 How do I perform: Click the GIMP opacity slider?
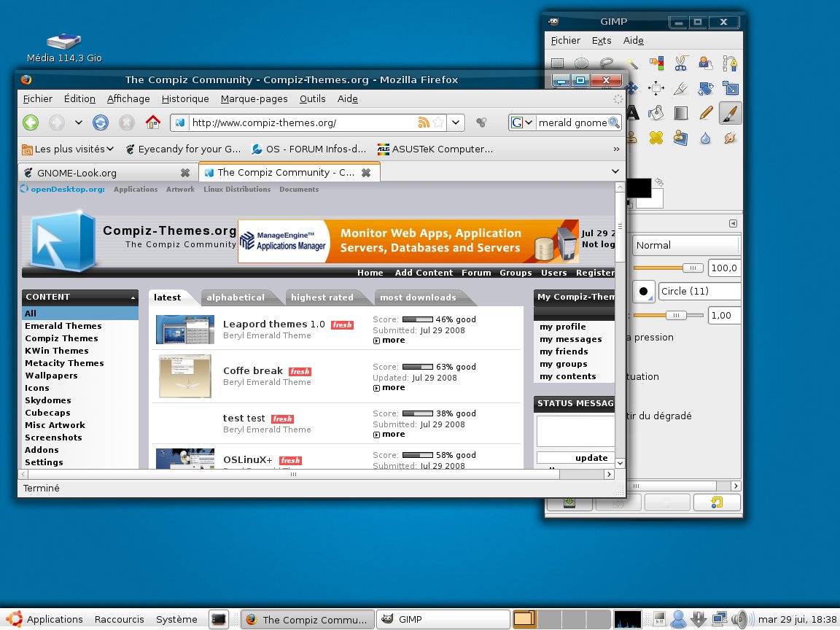point(668,268)
